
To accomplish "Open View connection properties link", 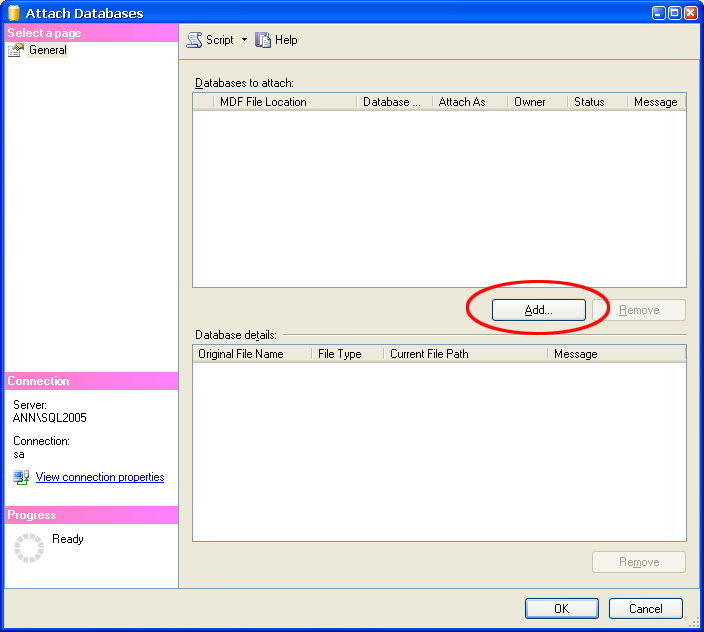I will tap(100, 478).
